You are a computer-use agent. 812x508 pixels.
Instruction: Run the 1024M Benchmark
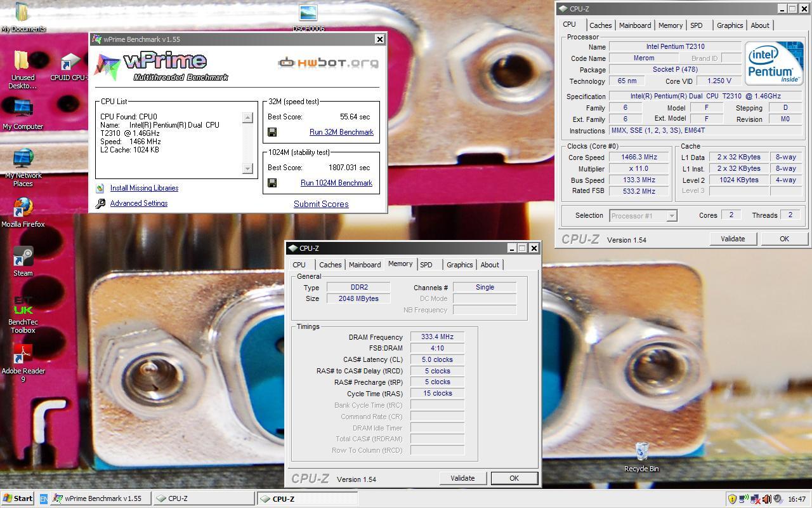(336, 183)
